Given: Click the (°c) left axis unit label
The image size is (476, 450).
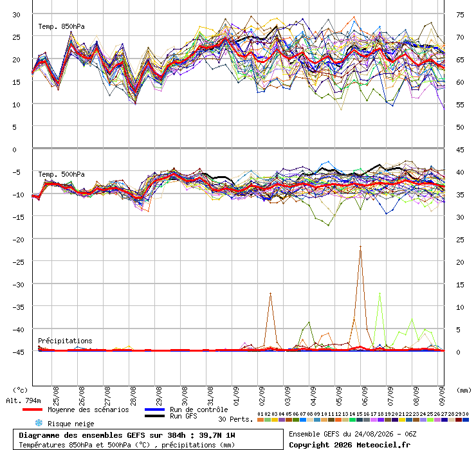Looking at the screenshot, I should coord(21,390).
